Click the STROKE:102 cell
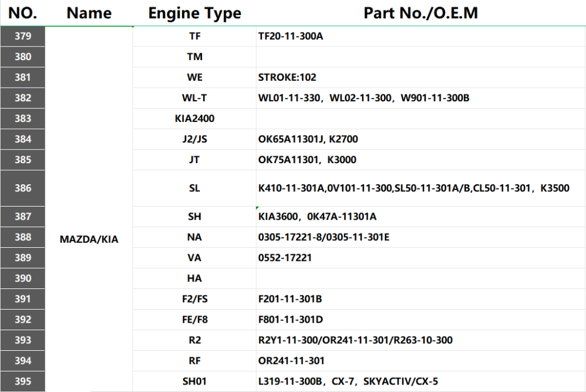Screen dimensions: 586x392 pos(421,77)
